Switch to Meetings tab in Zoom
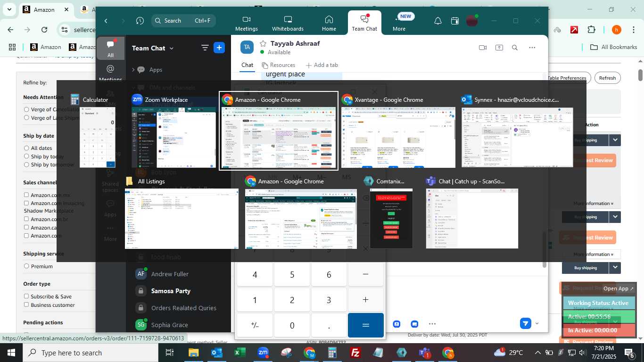Viewport: 644px width, 362px height. point(247,23)
